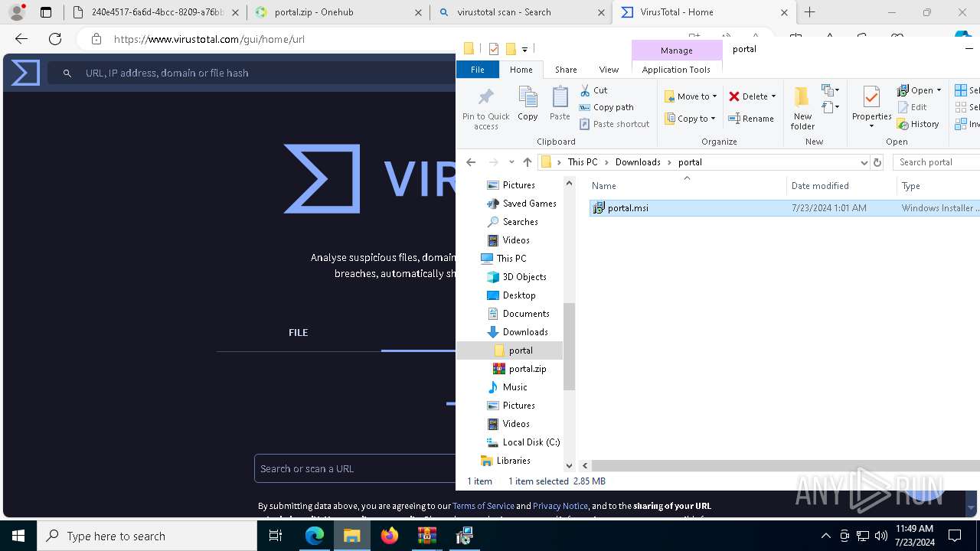Select the FILE tab on VirusTotal
The width and height of the screenshot is (980, 551).
tap(298, 333)
